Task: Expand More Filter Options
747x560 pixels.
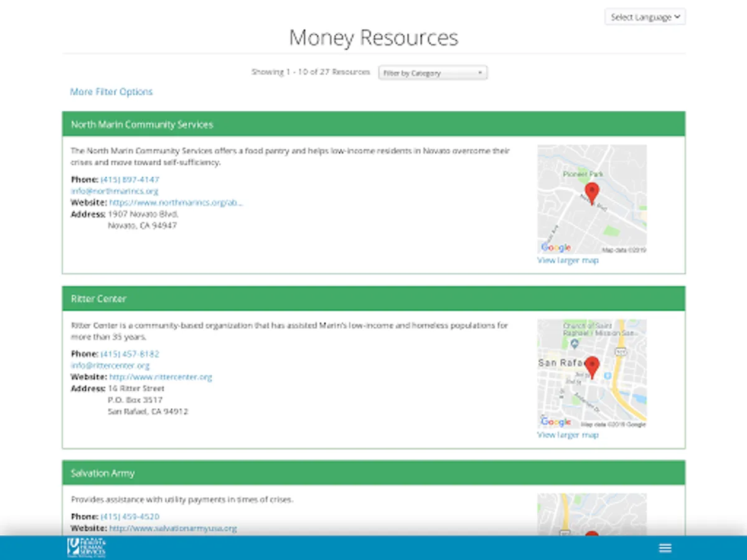Action: coord(111,91)
